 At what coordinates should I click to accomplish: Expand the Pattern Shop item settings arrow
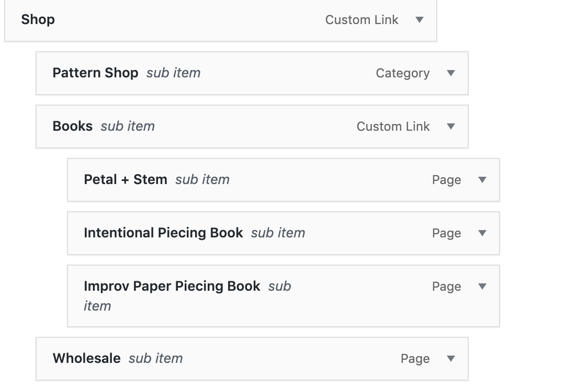(x=451, y=73)
